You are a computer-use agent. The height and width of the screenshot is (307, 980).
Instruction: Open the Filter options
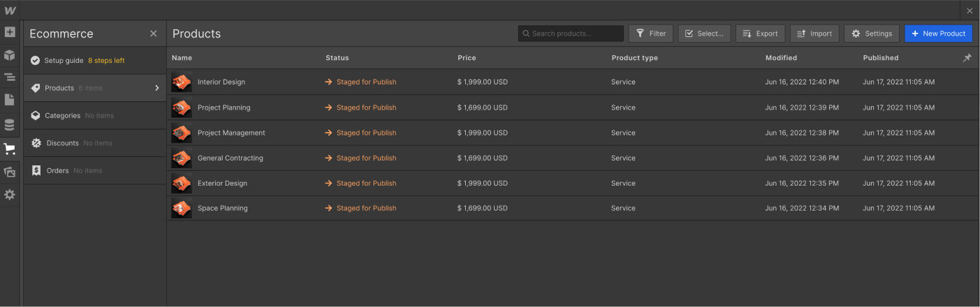coord(650,33)
